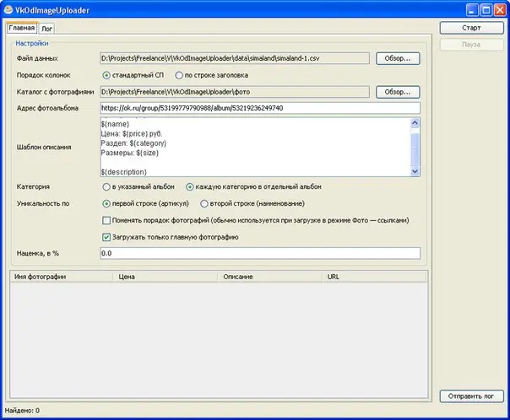This screenshot has width=510, height=420.
Task: Select стандартный СП radio option
Action: [x=106, y=75]
